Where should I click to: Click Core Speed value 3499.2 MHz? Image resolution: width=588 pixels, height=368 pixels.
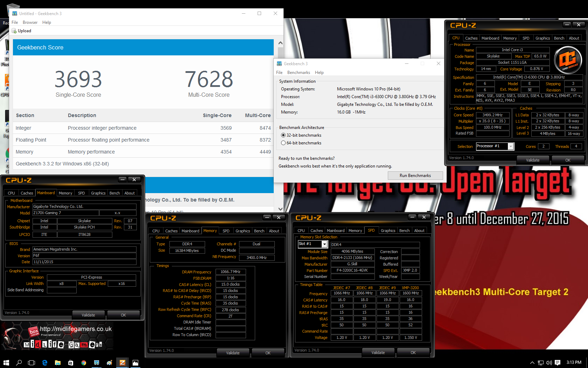click(x=492, y=115)
